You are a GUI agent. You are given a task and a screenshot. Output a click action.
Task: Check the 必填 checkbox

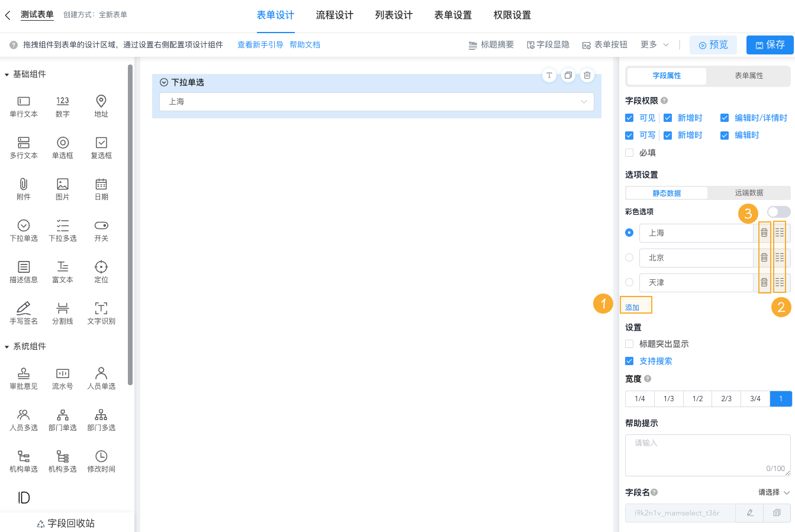(x=629, y=152)
